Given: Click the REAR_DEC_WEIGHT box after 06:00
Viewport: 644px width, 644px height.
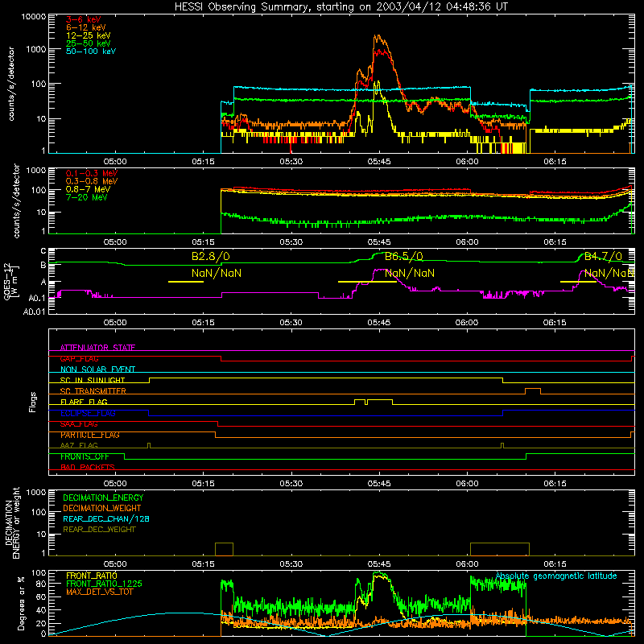Looking at the screenshot, I should point(500,549).
